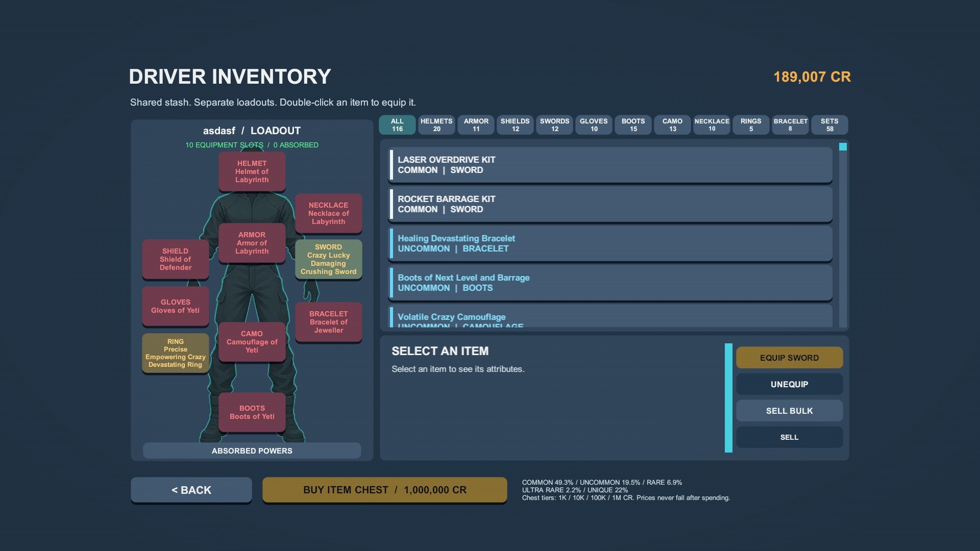
Task: Select the Precise Empowering Ring slot
Action: click(x=175, y=353)
